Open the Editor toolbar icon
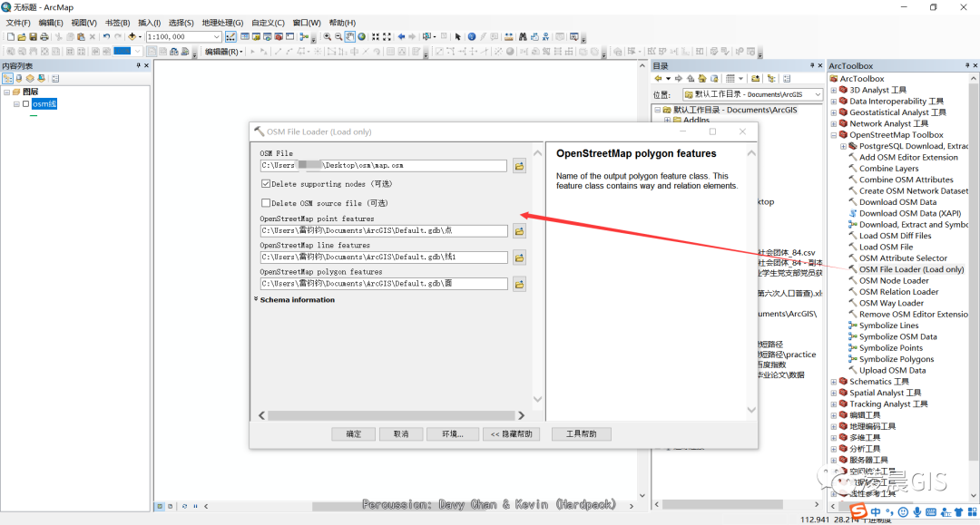 (231, 37)
